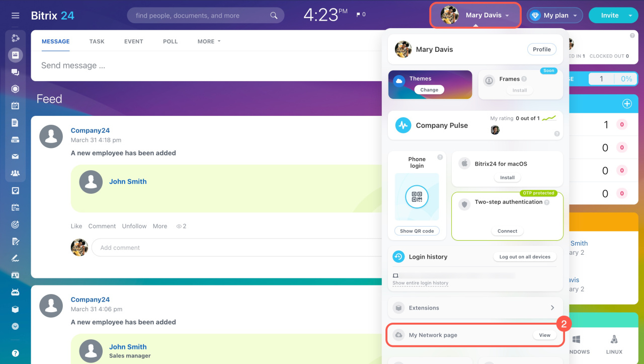
Task: Click Add comment field on first post
Action: click(235, 248)
